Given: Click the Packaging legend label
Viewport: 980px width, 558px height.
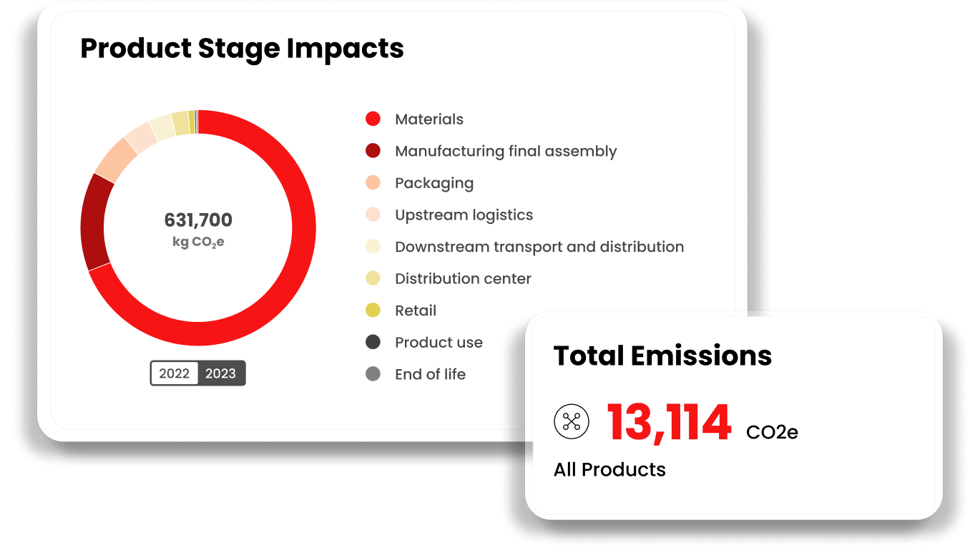Looking at the screenshot, I should (434, 183).
